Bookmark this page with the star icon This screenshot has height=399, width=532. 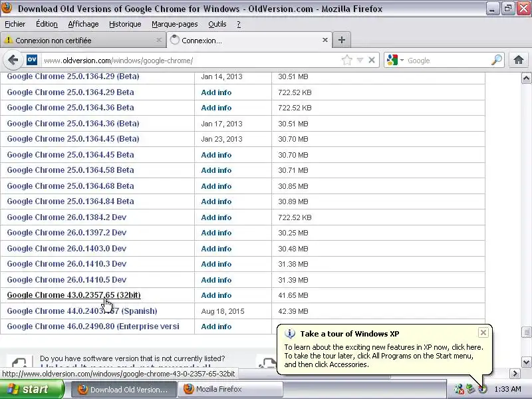(346, 61)
